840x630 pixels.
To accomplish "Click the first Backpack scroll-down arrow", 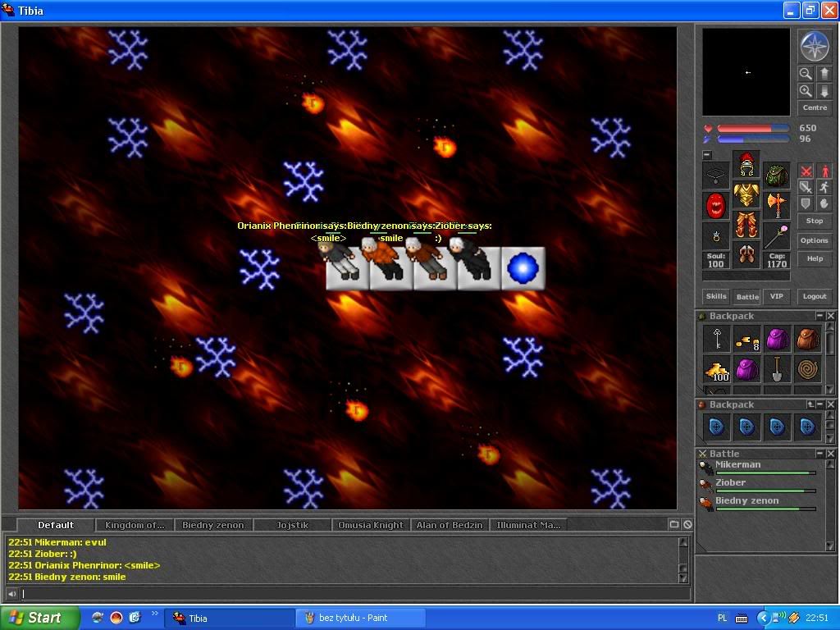I will pos(830,390).
